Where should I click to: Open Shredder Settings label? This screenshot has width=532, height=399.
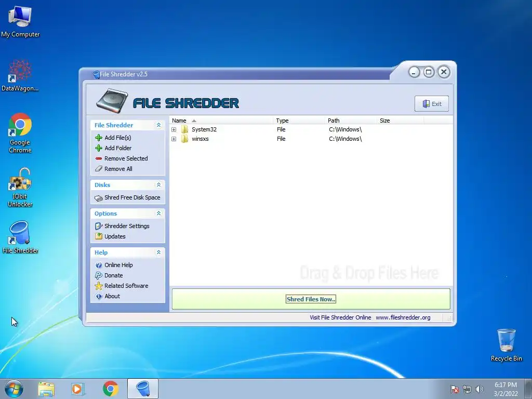(x=127, y=226)
